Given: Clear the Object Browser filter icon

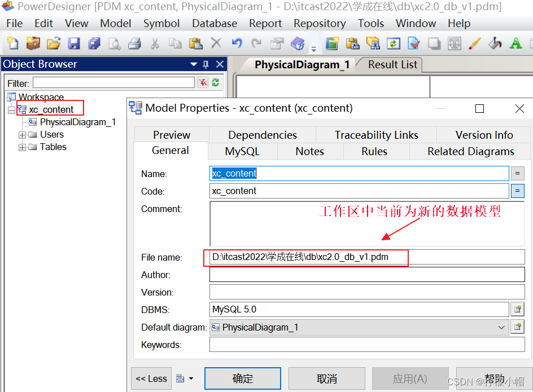Looking at the screenshot, I should click(x=203, y=83).
